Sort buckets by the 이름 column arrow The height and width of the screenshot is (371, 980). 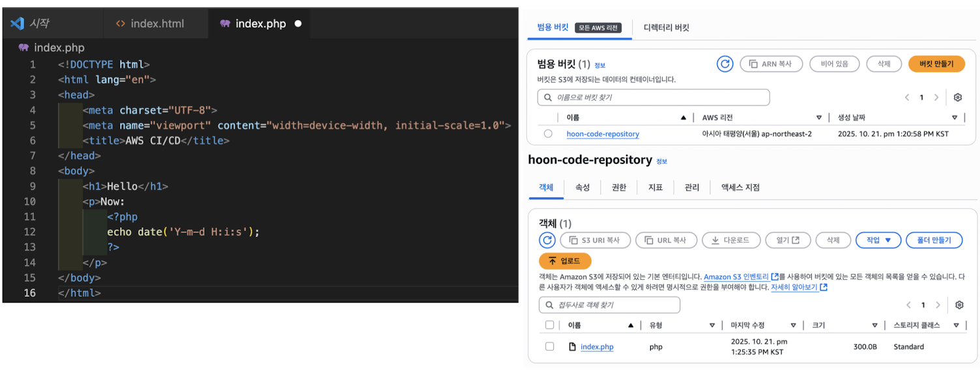683,118
